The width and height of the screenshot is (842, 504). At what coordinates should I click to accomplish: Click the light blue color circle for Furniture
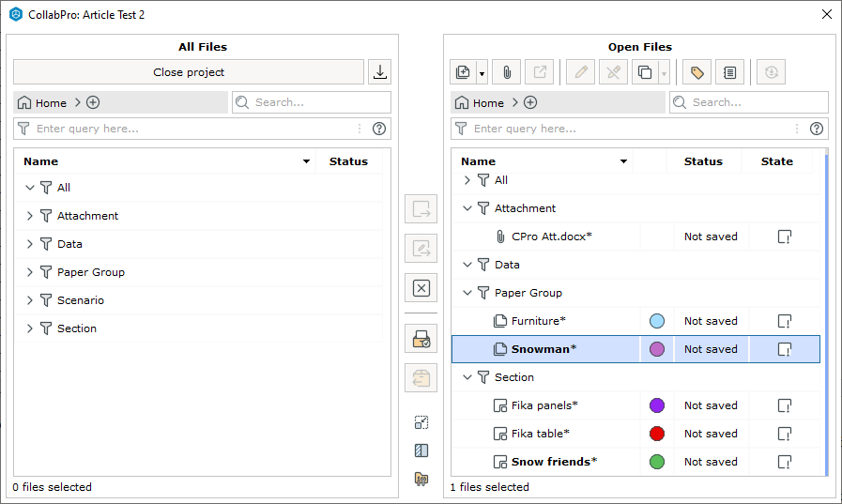point(657,321)
